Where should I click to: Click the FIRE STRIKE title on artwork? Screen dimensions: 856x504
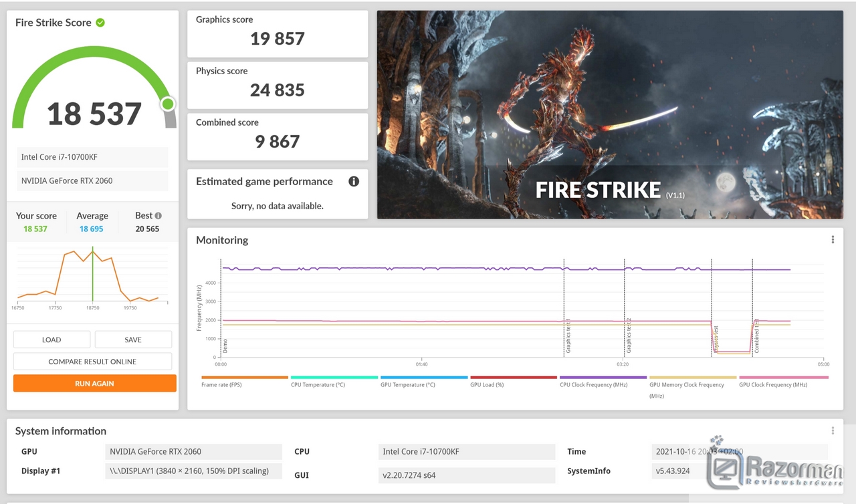pyautogui.click(x=599, y=190)
